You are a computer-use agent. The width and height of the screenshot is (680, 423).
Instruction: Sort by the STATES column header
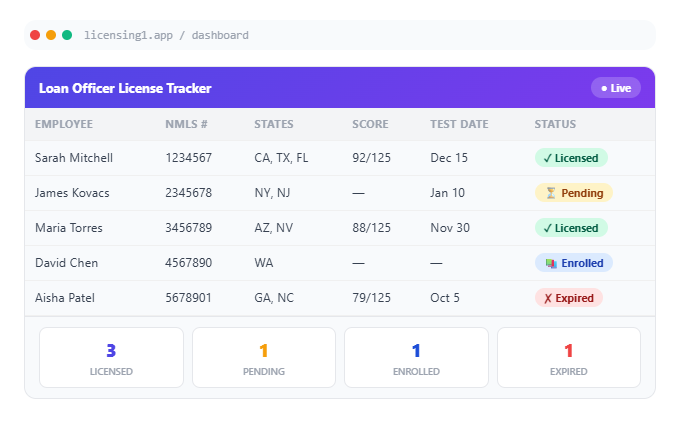274,124
